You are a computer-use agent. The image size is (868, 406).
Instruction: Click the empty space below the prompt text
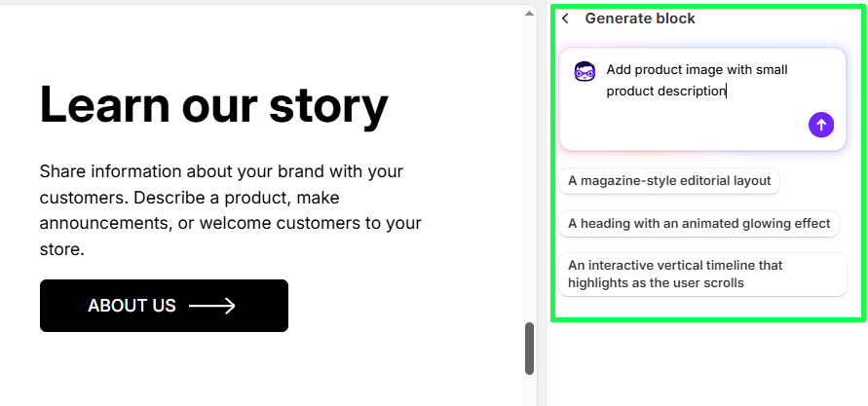[682, 127]
